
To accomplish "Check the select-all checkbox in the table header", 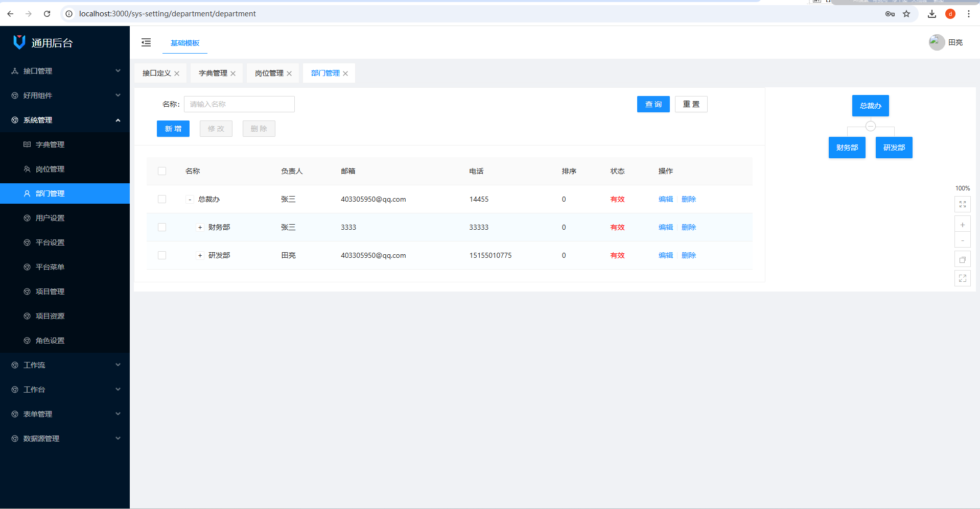I will 162,171.
